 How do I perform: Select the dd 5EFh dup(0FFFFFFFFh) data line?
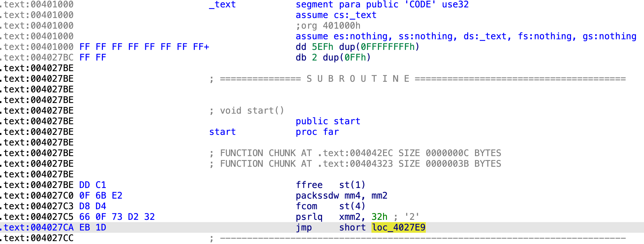[357, 47]
